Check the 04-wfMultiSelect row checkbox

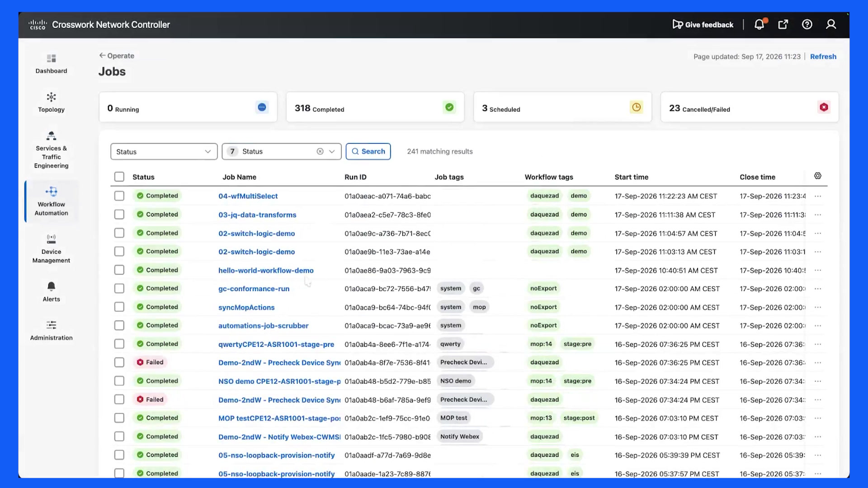click(119, 196)
